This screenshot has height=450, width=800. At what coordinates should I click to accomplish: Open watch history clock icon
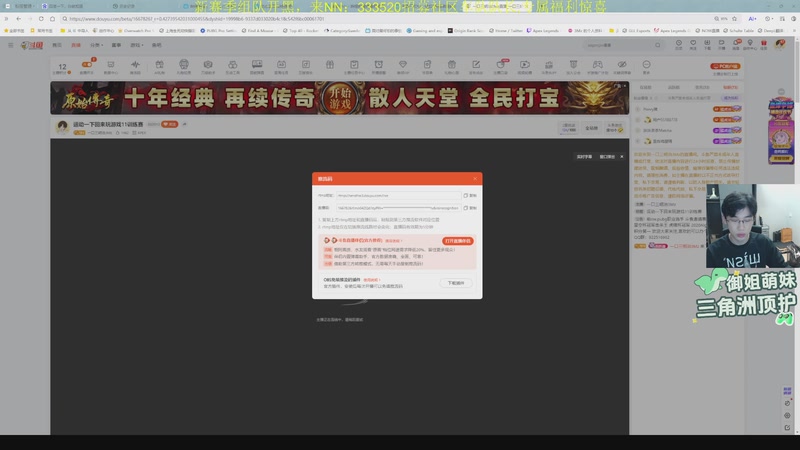(x=679, y=45)
